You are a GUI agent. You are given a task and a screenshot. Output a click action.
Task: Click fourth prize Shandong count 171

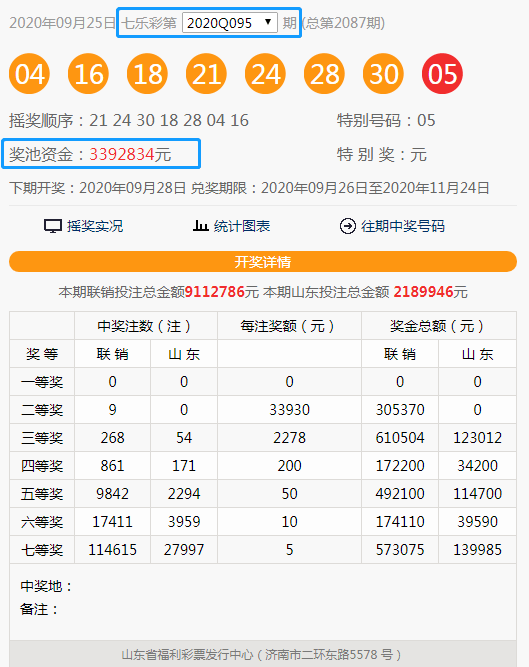[x=184, y=466]
